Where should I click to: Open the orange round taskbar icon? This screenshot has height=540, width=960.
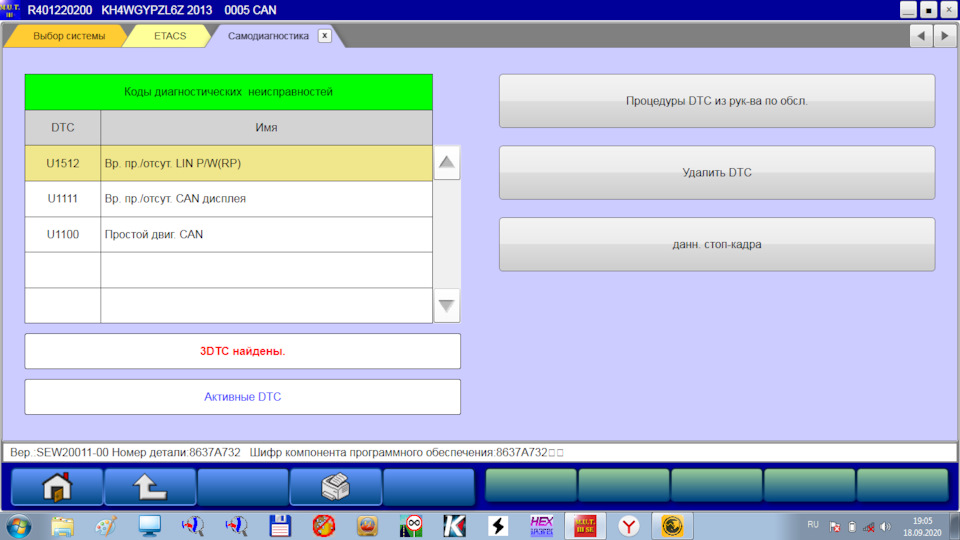click(x=367, y=526)
